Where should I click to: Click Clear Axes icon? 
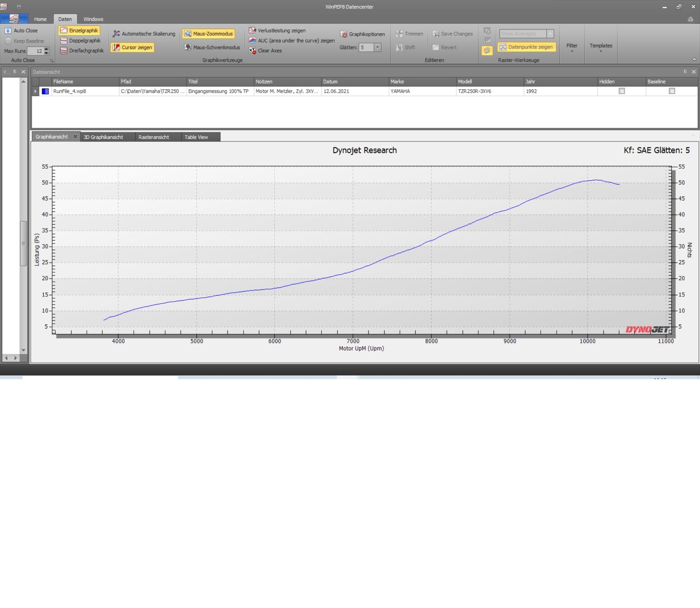pos(252,51)
